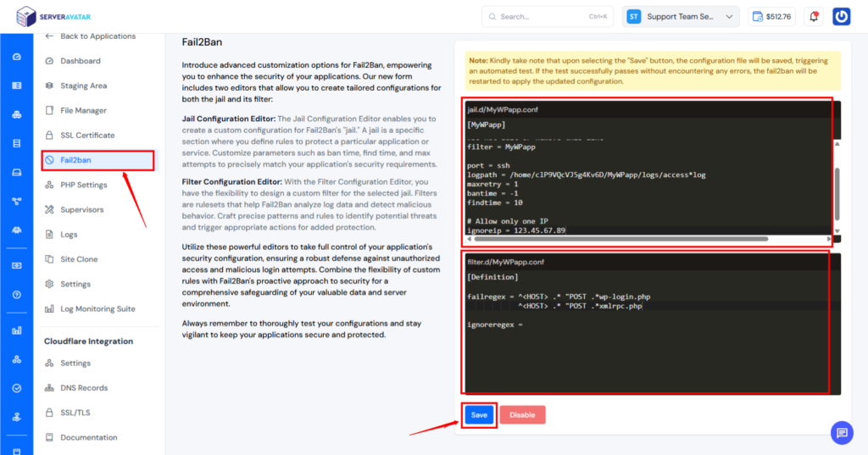Go back to Applications
Image resolution: width=868 pixels, height=455 pixels.
(98, 36)
